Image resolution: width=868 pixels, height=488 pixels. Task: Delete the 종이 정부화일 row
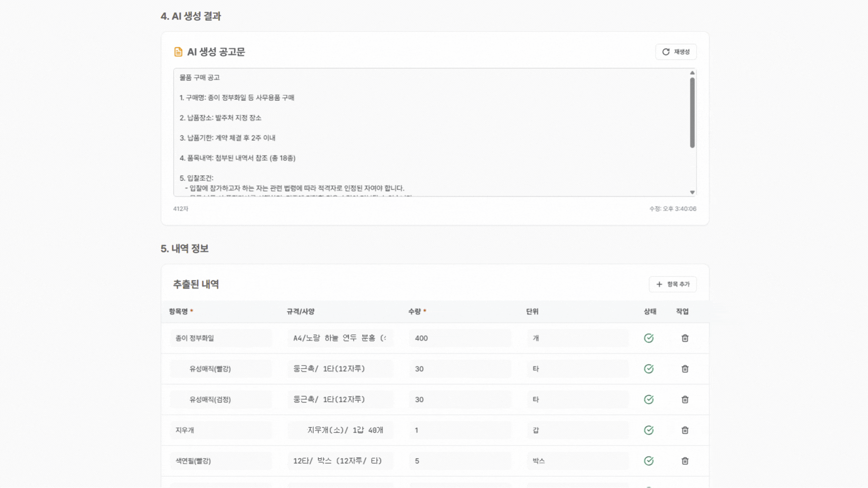[685, 338]
